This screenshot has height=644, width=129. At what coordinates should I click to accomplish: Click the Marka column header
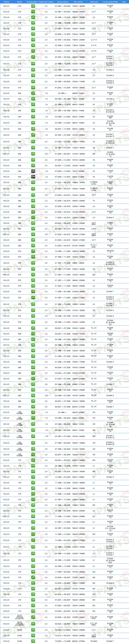[x=6, y=2]
